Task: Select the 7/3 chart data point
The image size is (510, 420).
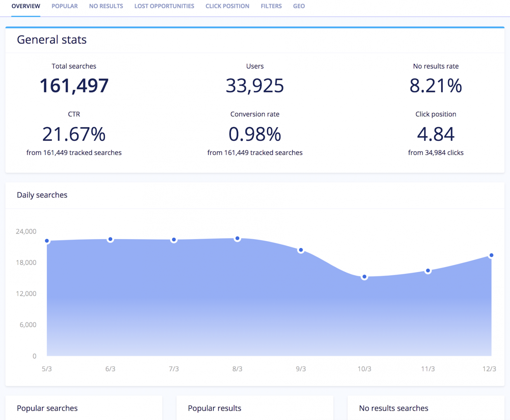Action: (174, 240)
